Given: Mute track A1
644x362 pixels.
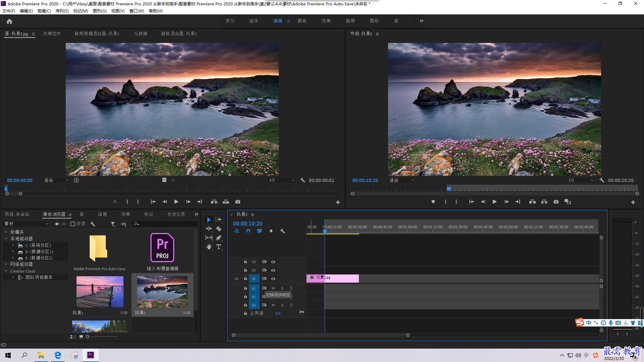Looking at the screenshot, I should (273, 288).
